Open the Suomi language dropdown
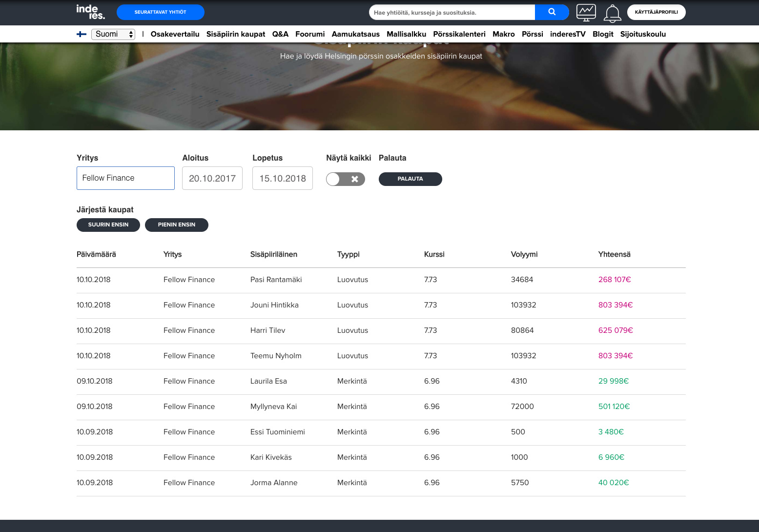The image size is (759, 532). coord(113,34)
